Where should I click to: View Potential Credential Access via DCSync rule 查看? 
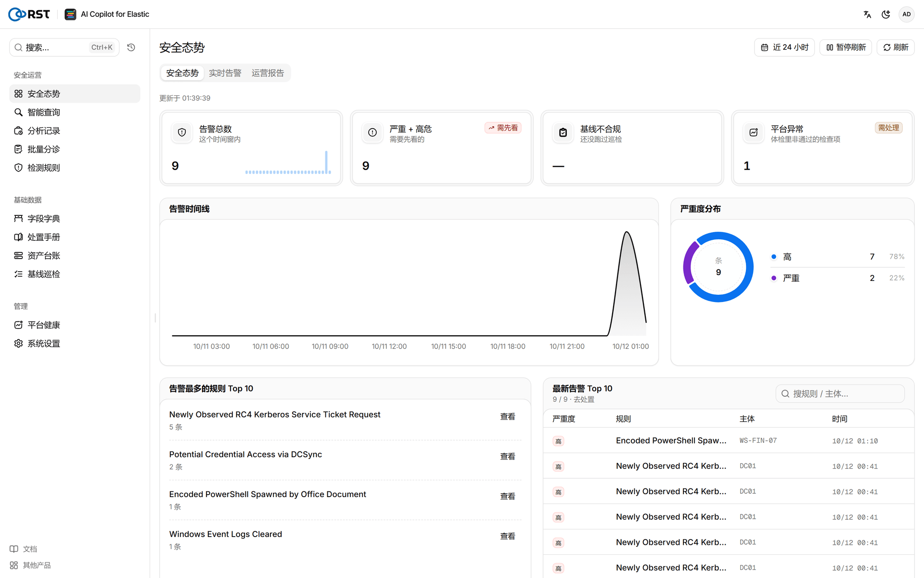(508, 457)
